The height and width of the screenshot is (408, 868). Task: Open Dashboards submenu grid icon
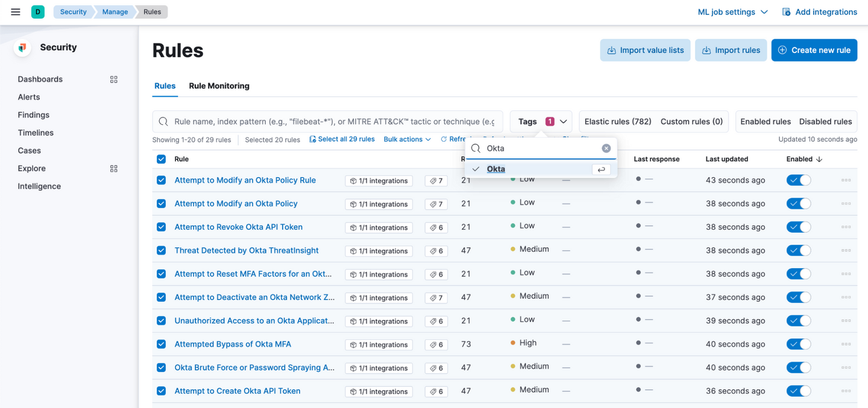coord(113,80)
